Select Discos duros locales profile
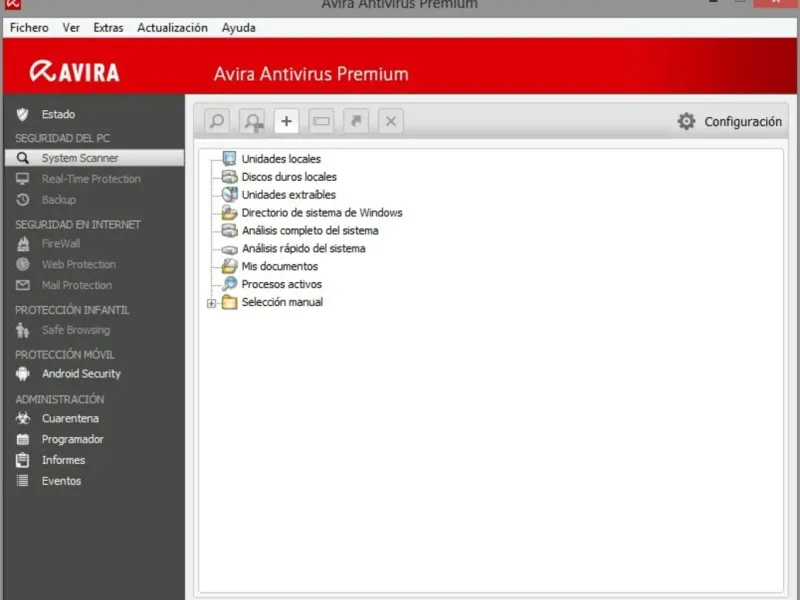This screenshot has width=800, height=600. [289, 177]
